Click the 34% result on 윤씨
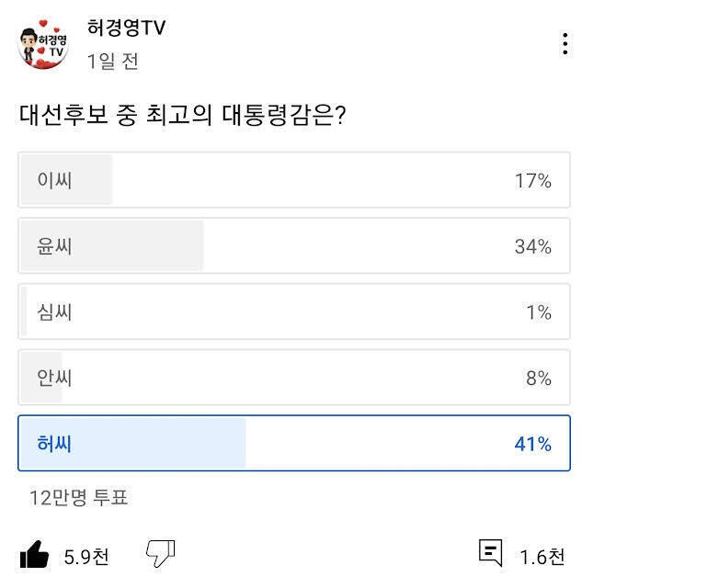Image resolution: width=707 pixels, height=588 pixels. coord(532,247)
